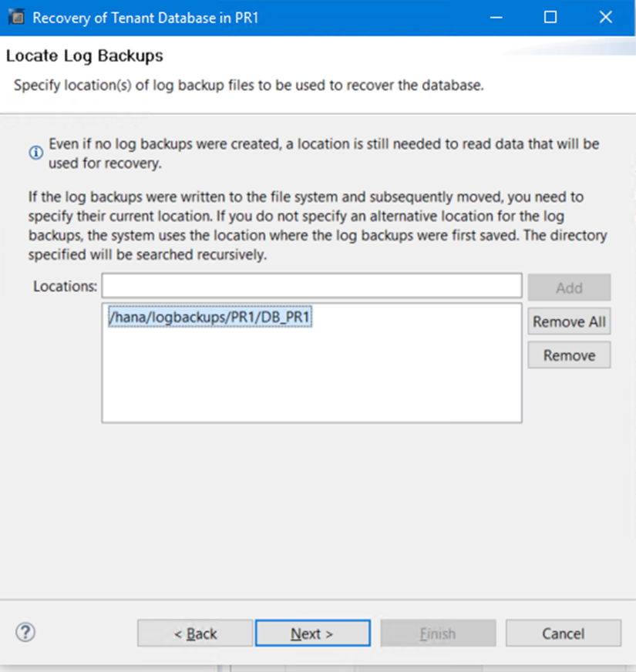Click the window title bar text
636x672 pixels.
tap(145, 17)
